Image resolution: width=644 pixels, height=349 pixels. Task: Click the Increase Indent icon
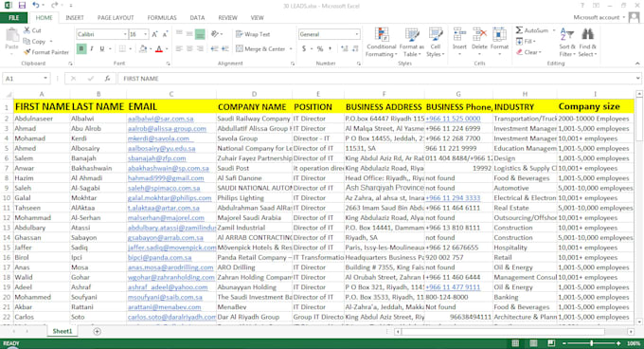tap(225, 49)
